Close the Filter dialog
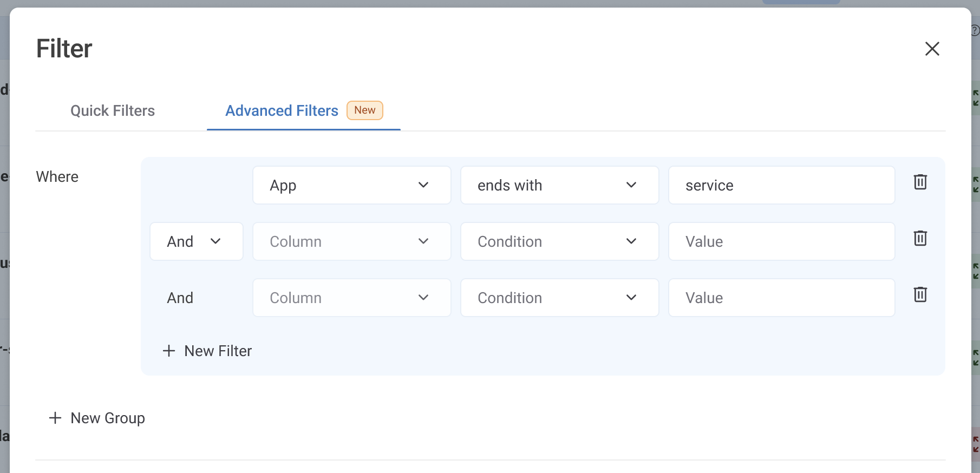 tap(932, 49)
